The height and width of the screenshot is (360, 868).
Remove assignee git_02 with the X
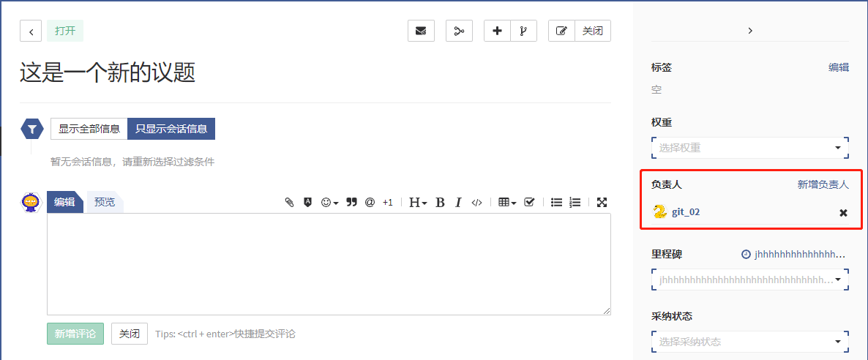pos(843,213)
